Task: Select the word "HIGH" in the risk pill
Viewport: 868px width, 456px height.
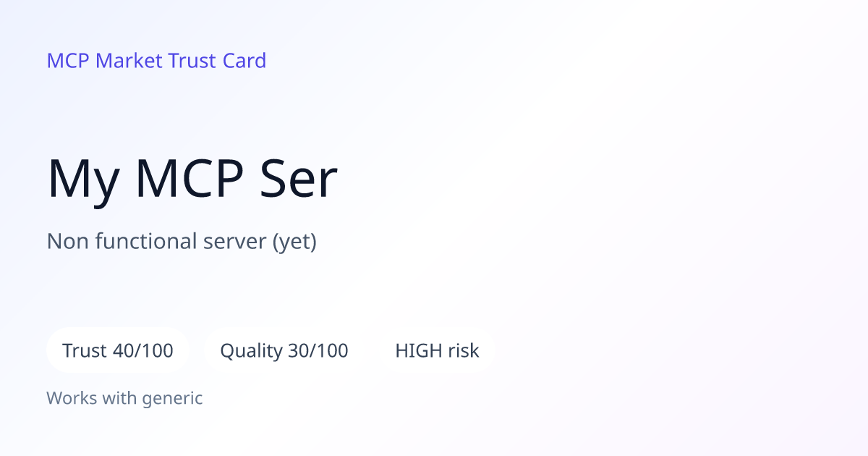Action: coord(417,351)
